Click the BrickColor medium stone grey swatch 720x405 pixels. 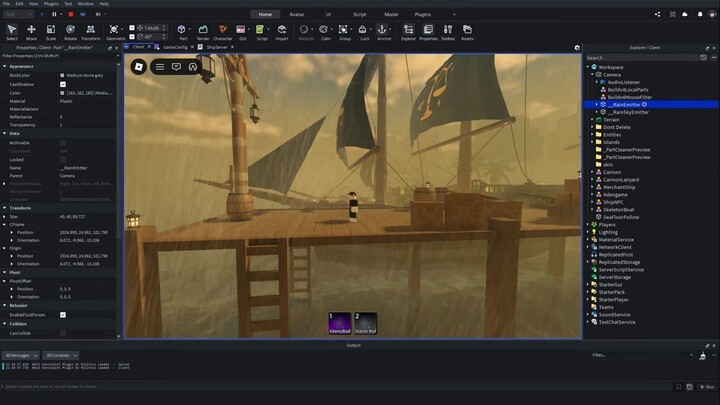pyautogui.click(x=62, y=75)
